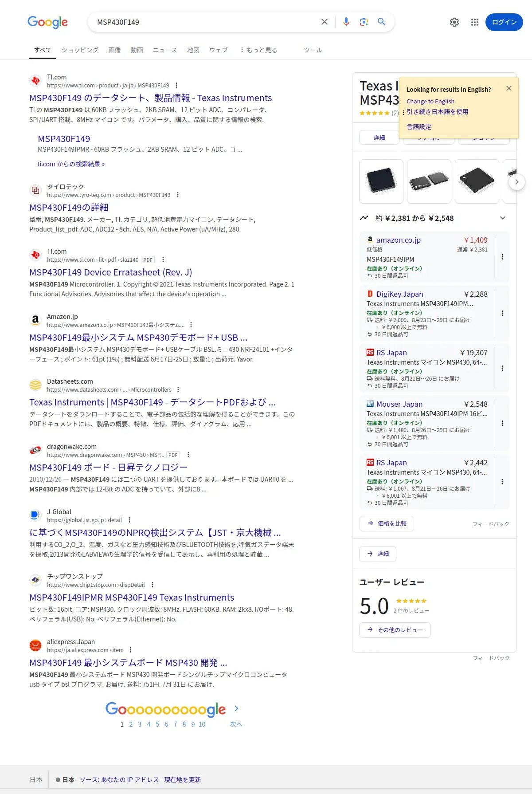Open the three-dot menu for the RS Japan ¥19,307 offer

[x=502, y=368]
